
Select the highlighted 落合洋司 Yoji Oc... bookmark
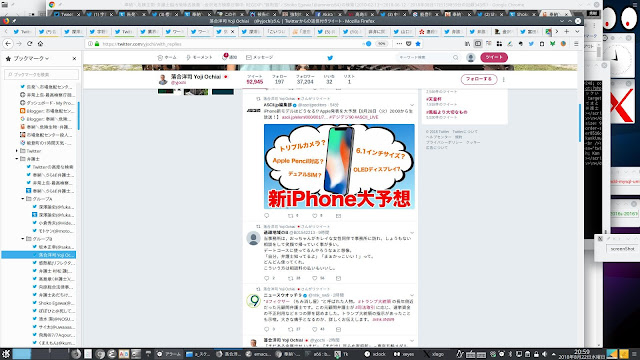[x=39, y=255]
